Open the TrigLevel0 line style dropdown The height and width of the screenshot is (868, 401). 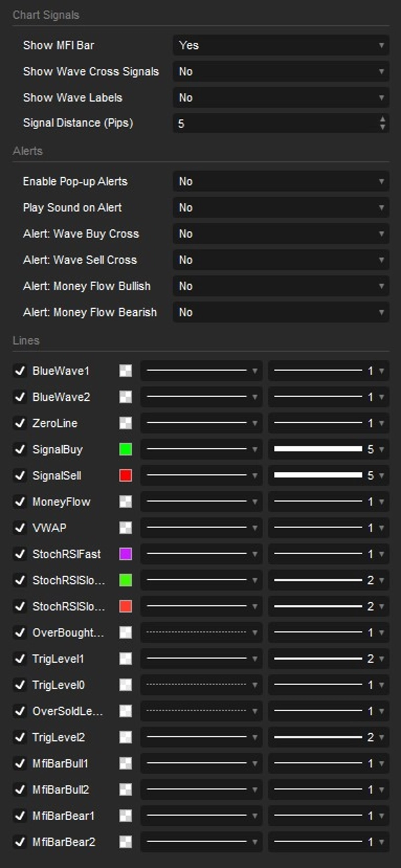pos(201,685)
